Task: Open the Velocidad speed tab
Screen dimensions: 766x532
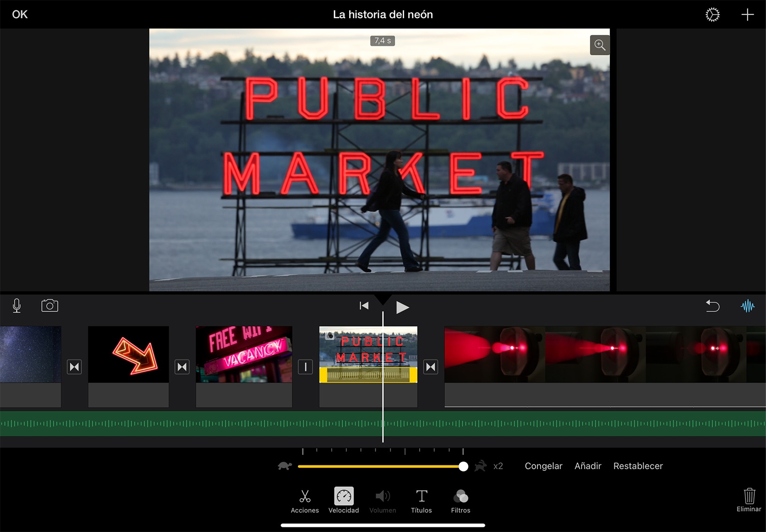Action: pos(344,501)
